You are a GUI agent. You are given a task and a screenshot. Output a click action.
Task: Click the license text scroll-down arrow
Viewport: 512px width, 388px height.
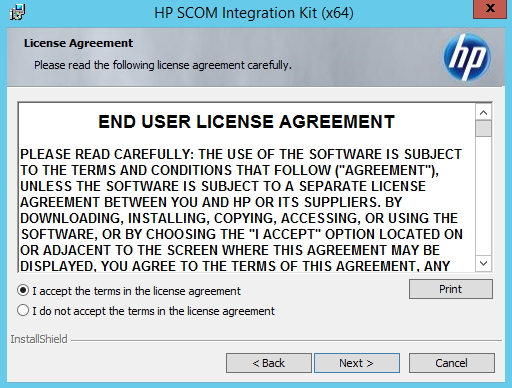click(x=483, y=263)
